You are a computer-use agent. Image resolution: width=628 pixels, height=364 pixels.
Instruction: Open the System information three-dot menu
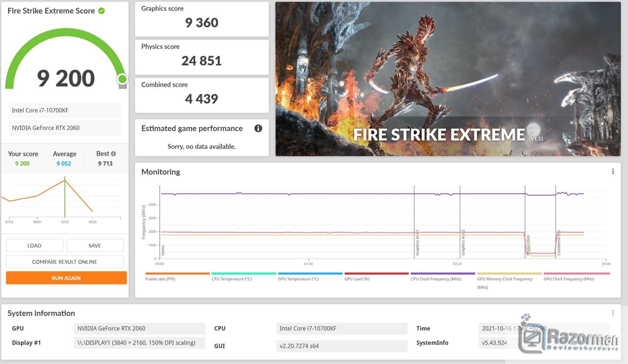coord(613,313)
